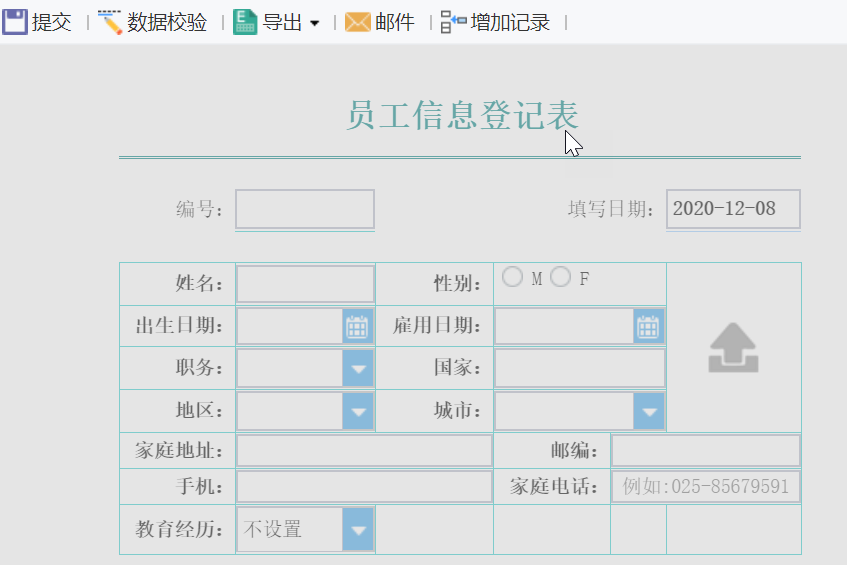
Task: Select the M gender radio button
Action: click(513, 278)
